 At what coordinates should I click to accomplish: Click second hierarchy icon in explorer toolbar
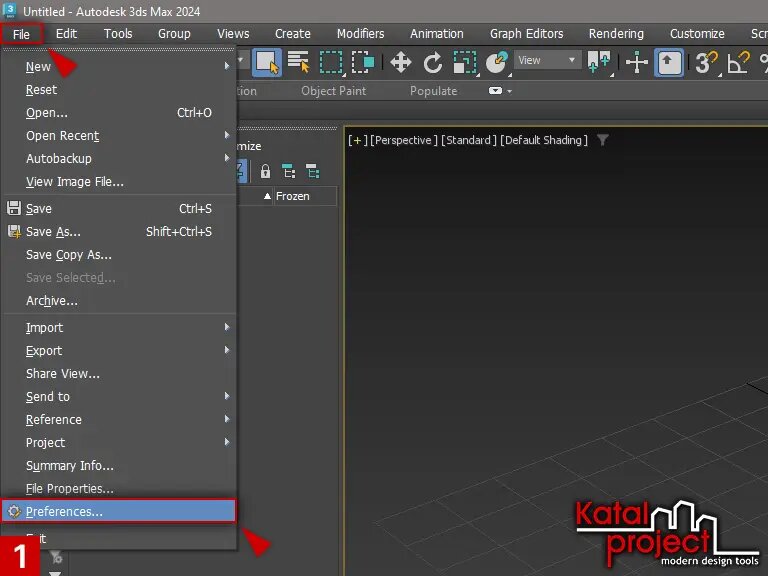pos(312,171)
